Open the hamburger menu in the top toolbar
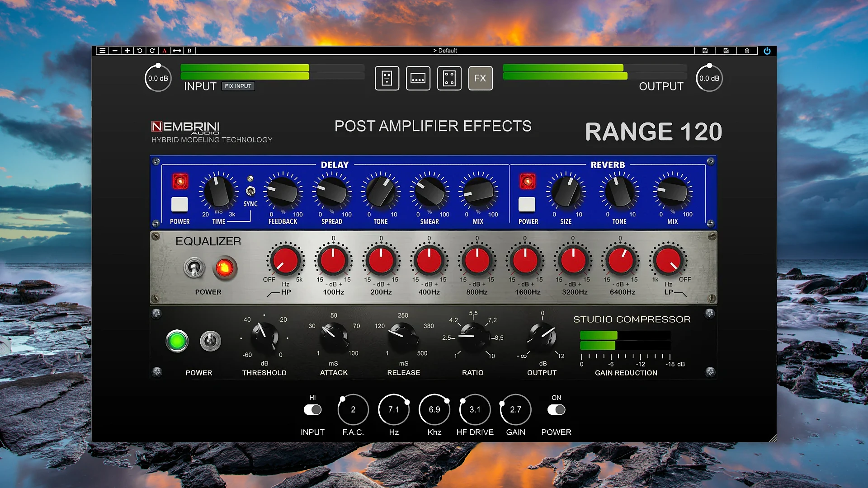 click(103, 51)
